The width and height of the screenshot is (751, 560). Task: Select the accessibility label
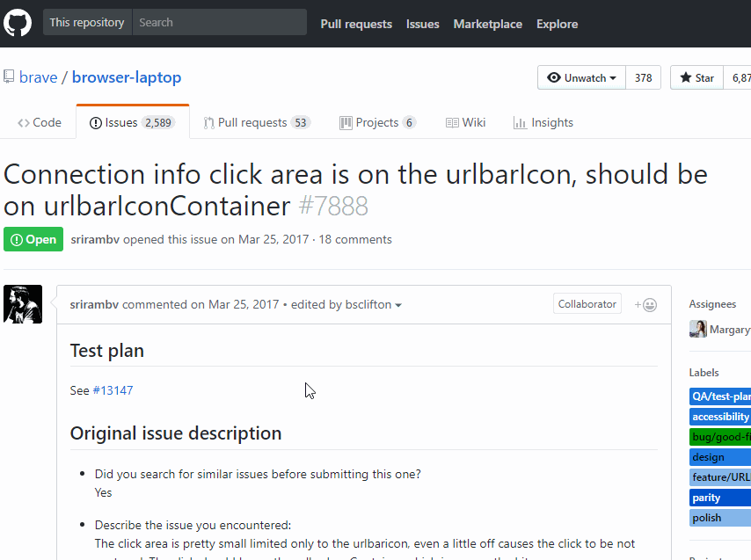720,417
